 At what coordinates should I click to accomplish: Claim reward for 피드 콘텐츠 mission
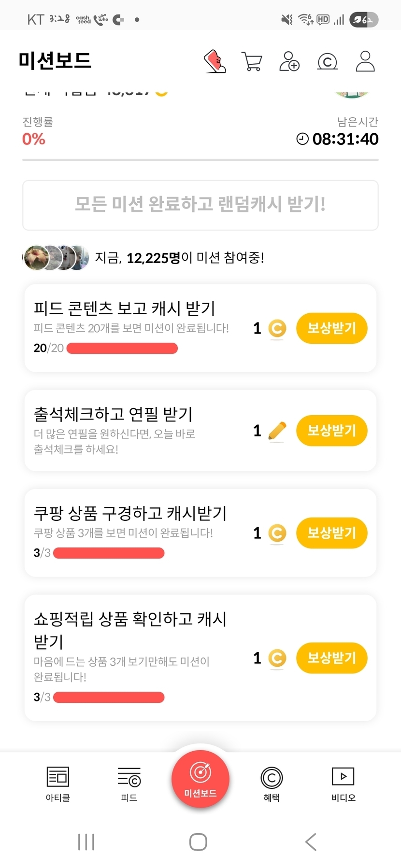[x=331, y=328]
